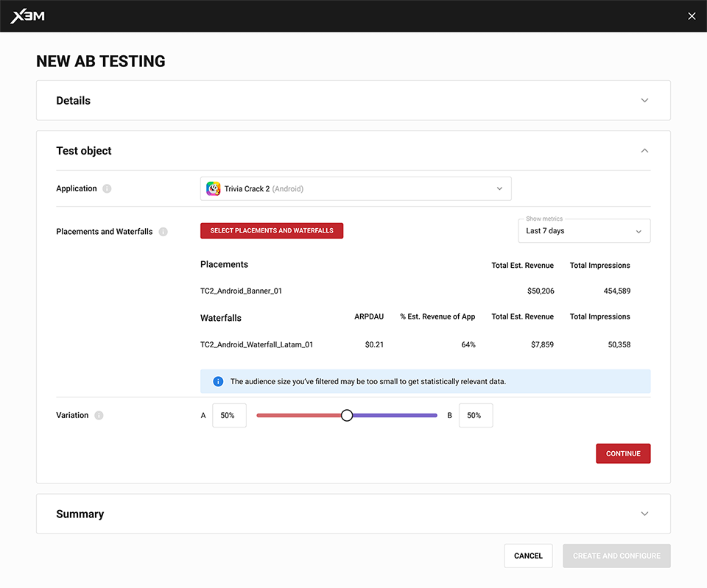Click the Waterfalls Total Est. Revenue header
Screen dimensions: 707x588
523,316
